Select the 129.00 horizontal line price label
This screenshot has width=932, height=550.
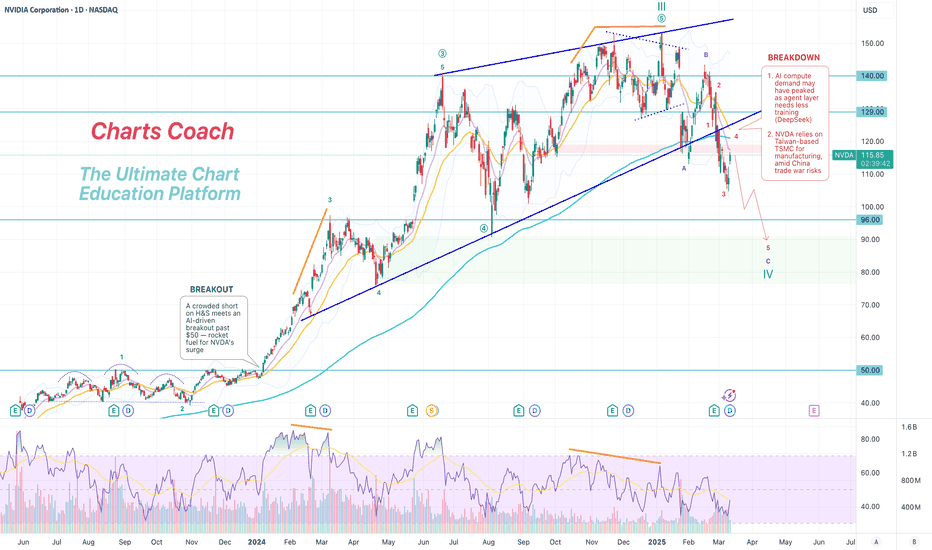click(871, 112)
